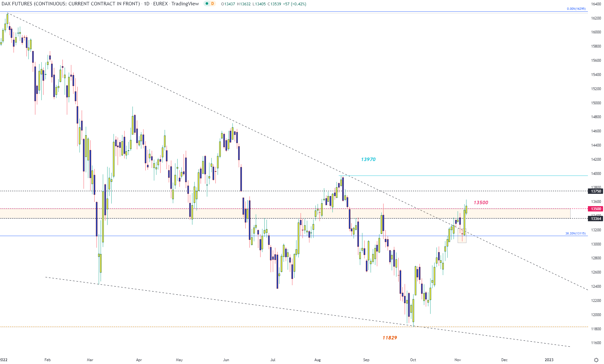Click the open value O13437
This screenshot has height=364, width=604.
(x=228, y=4)
